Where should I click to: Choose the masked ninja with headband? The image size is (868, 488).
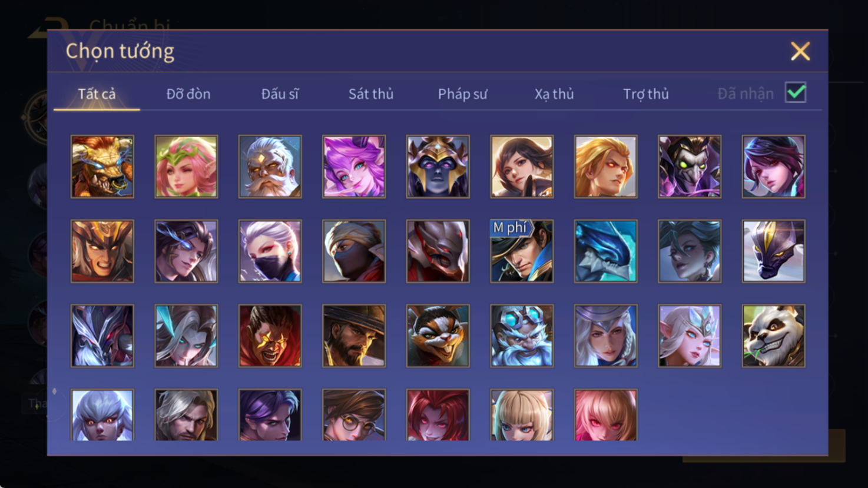click(354, 251)
